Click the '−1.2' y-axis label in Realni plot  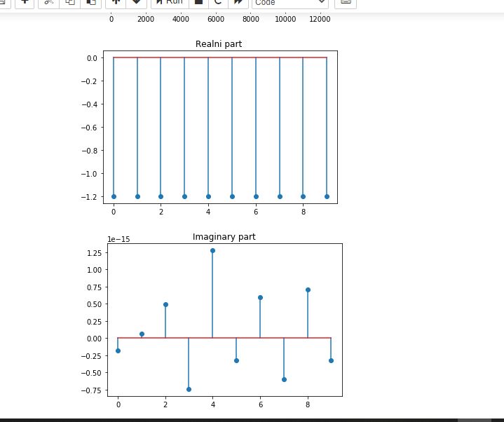click(x=89, y=197)
